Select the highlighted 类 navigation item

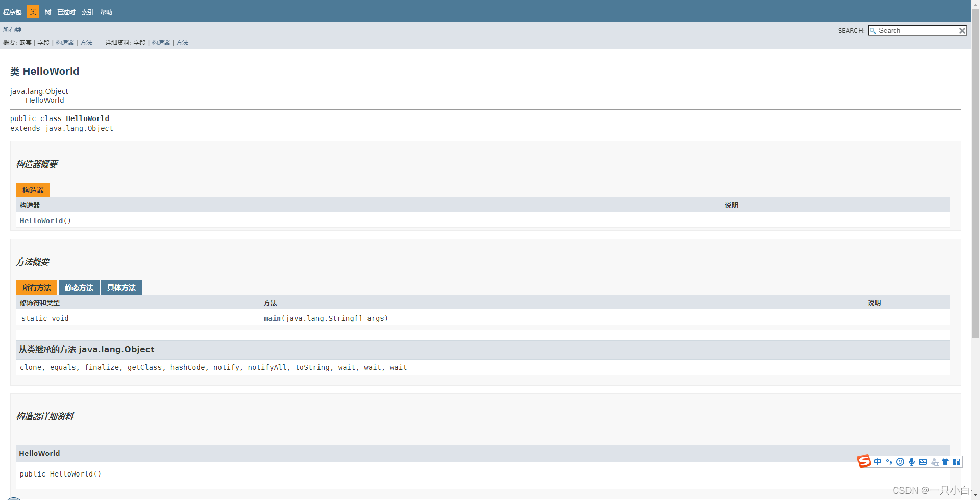tap(33, 12)
